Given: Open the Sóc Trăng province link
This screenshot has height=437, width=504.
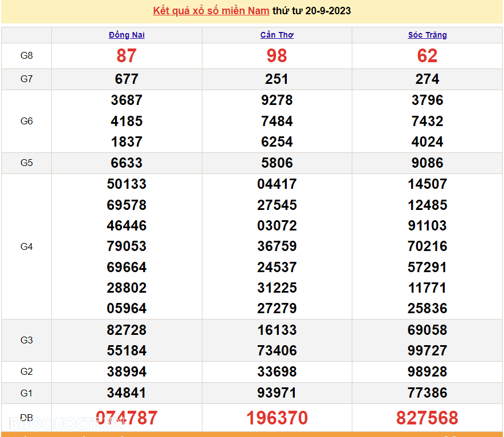Looking at the screenshot, I should 427,35.
